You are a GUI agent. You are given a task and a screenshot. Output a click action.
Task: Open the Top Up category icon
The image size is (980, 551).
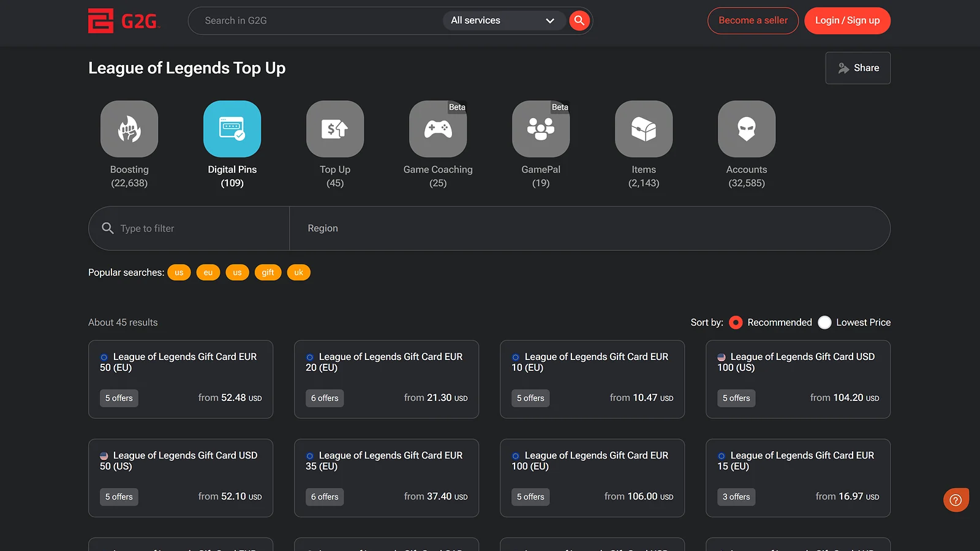point(334,129)
